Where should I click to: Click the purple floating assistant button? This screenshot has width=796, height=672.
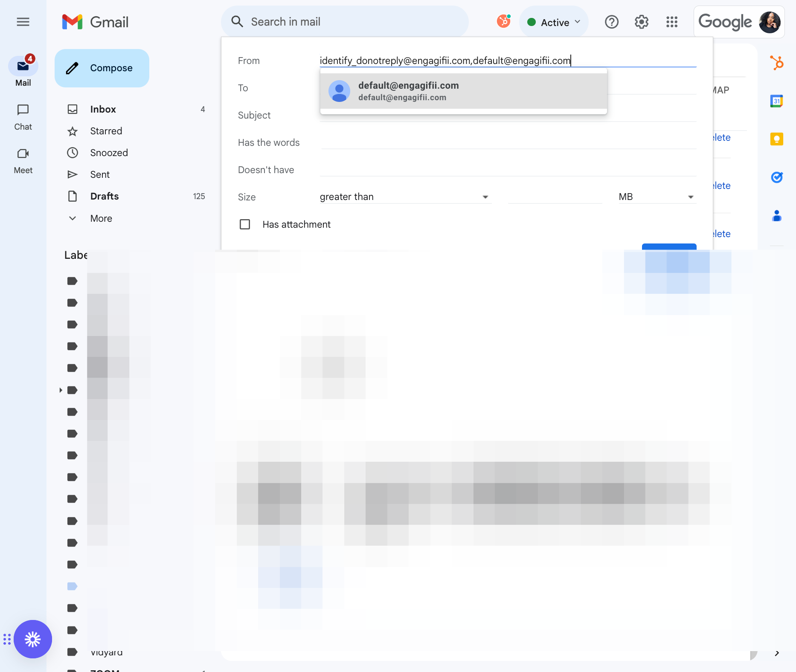33,639
